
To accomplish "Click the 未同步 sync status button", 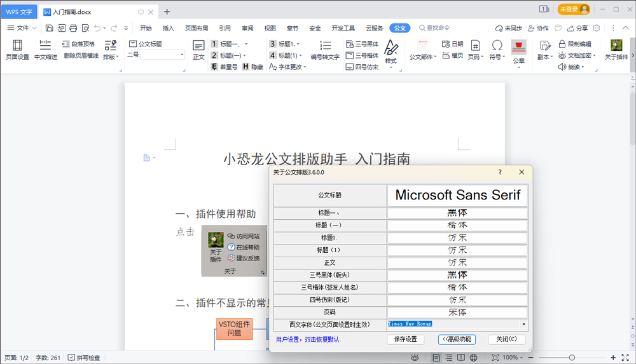I will click(509, 28).
